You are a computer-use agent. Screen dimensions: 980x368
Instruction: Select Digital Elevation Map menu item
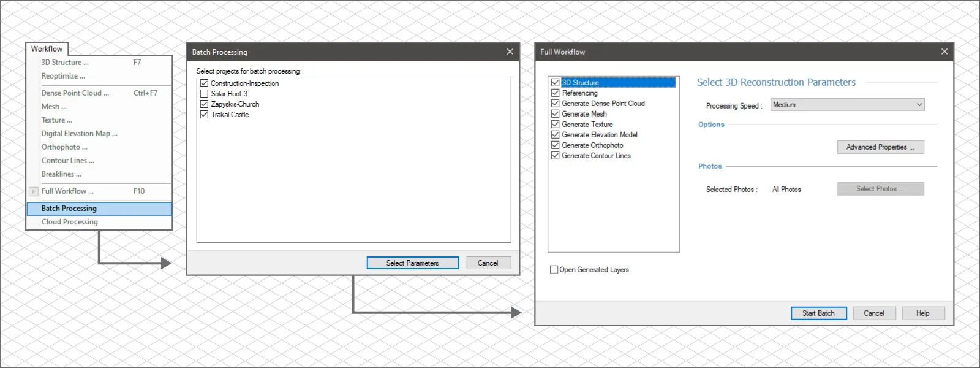point(99,134)
